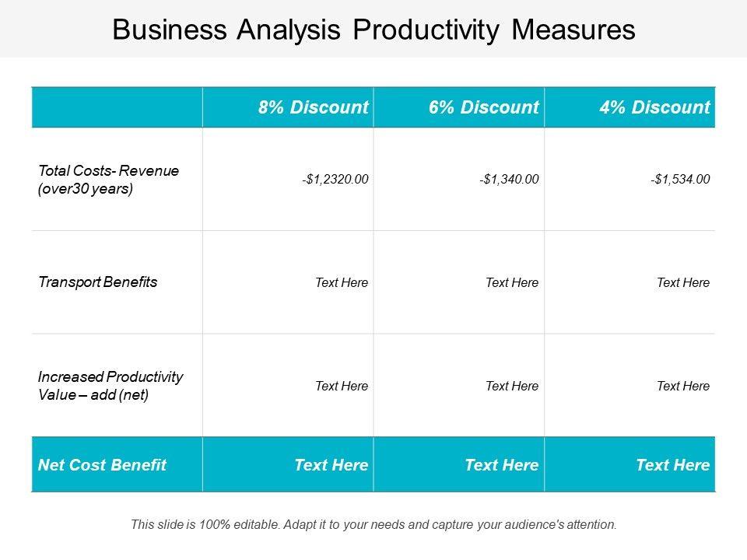Viewport: 747px width, 560px height.
Task: Click Transport Benefits text under 4% Discount
Action: (x=683, y=283)
